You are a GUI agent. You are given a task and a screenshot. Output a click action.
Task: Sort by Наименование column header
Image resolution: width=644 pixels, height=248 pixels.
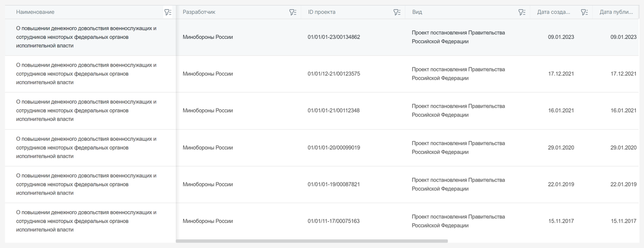coord(35,12)
